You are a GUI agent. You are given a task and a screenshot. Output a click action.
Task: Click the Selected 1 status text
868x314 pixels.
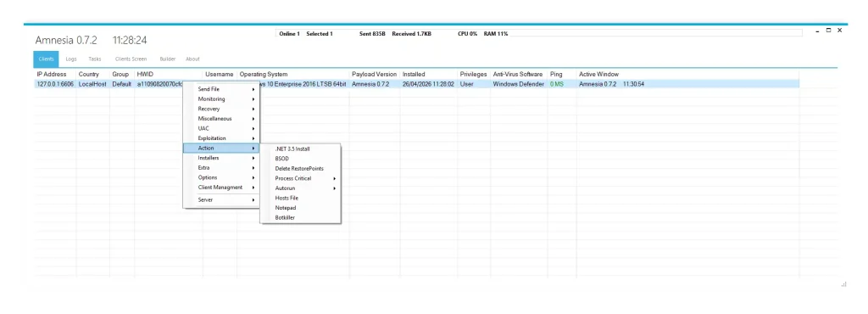(320, 34)
